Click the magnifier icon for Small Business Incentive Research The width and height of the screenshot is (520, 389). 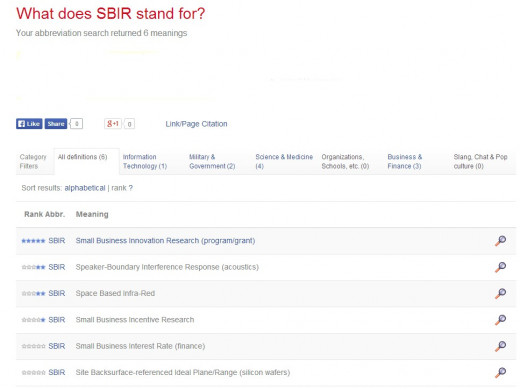(500, 320)
